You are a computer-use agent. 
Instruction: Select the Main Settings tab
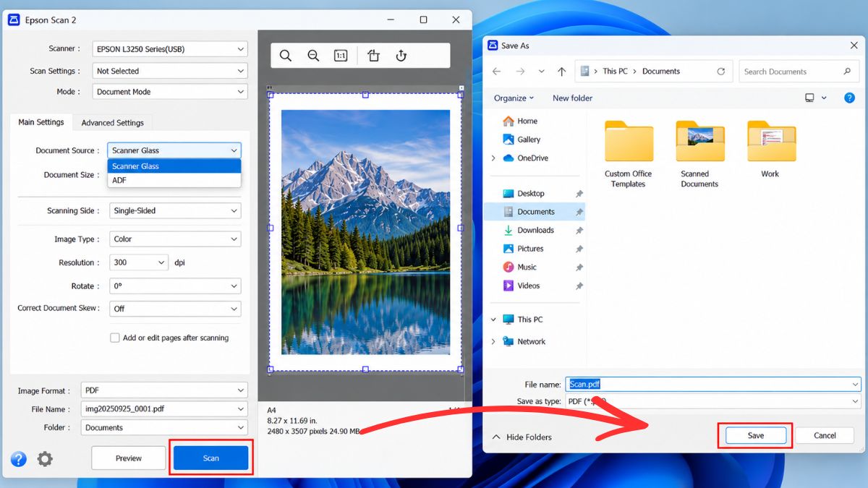point(41,122)
